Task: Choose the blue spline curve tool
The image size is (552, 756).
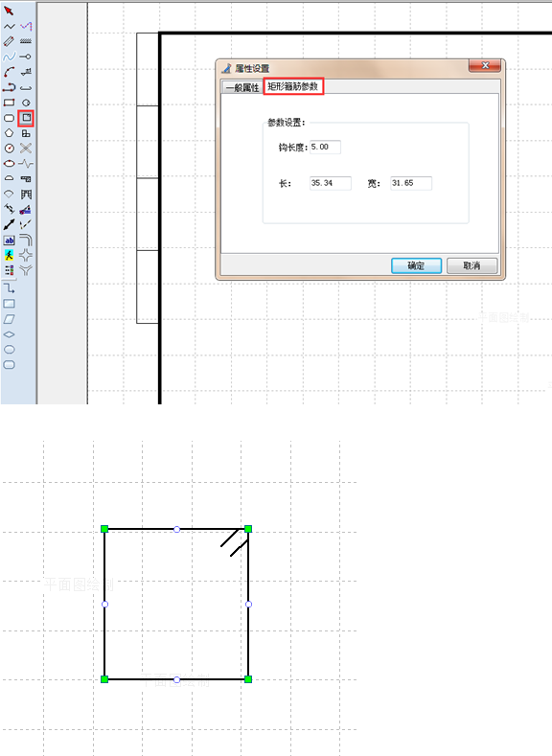Action: coord(9,57)
